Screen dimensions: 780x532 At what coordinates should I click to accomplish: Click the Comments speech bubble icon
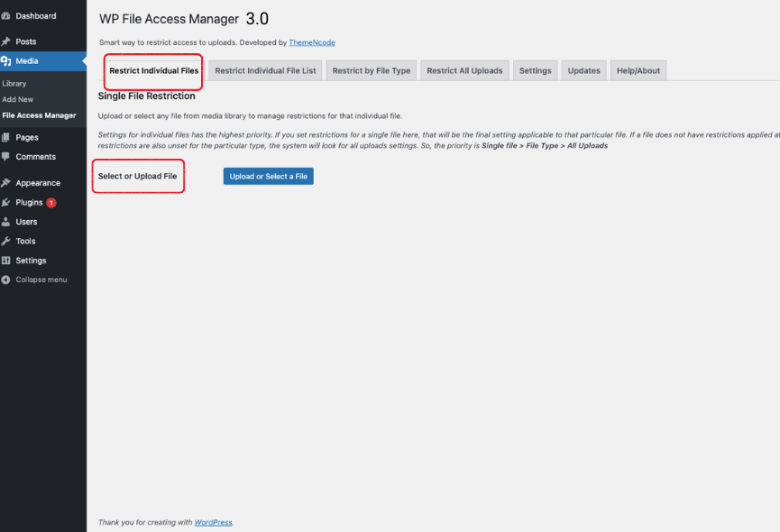(x=5, y=157)
